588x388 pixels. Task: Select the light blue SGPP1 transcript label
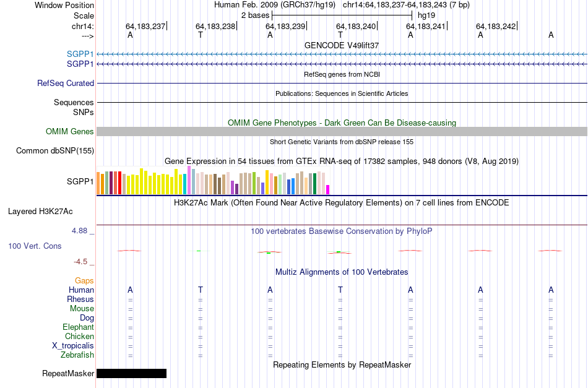click(80, 54)
